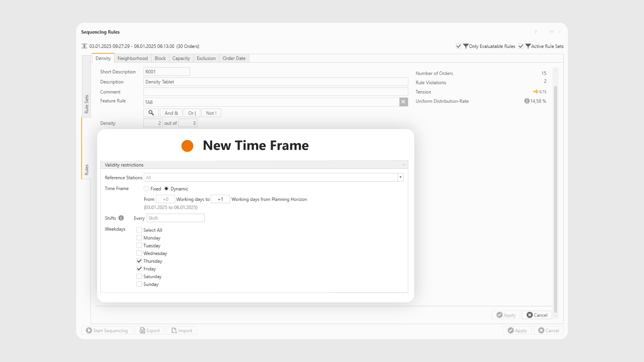Uncheck the Thursday checkbox
644x362 pixels.
[139, 261]
